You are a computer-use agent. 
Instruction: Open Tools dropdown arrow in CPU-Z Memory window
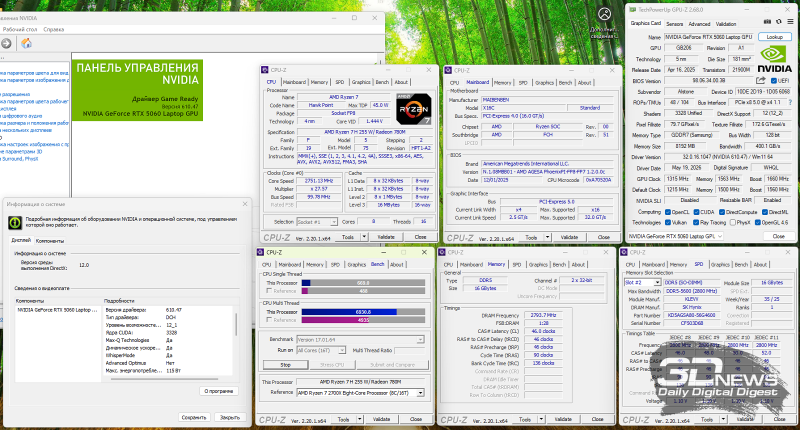coord(541,419)
